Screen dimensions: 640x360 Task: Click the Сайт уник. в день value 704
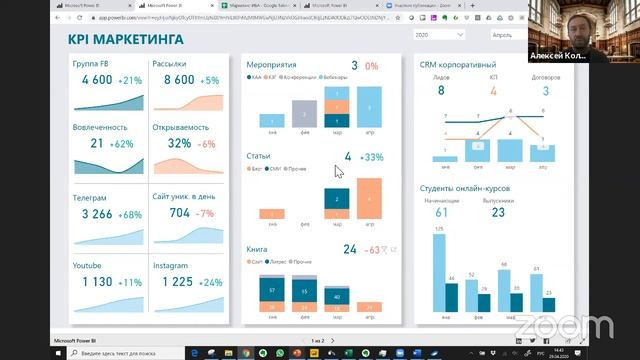click(180, 213)
